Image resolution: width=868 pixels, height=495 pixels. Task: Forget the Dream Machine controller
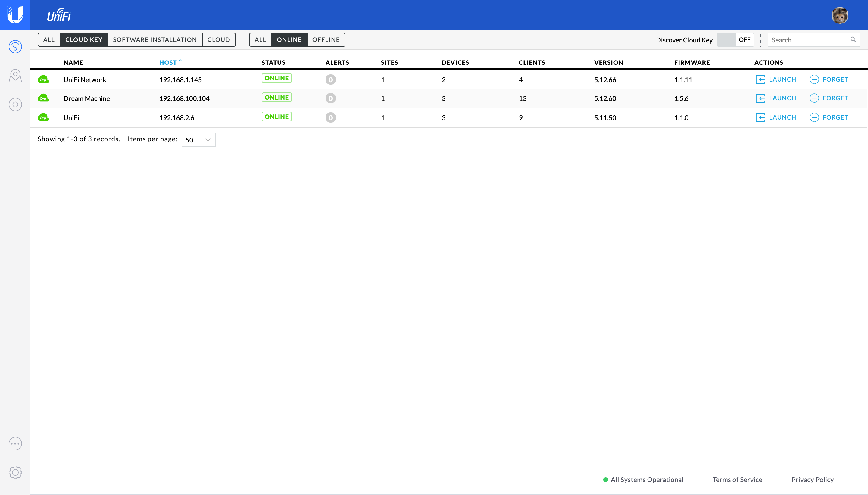829,98
